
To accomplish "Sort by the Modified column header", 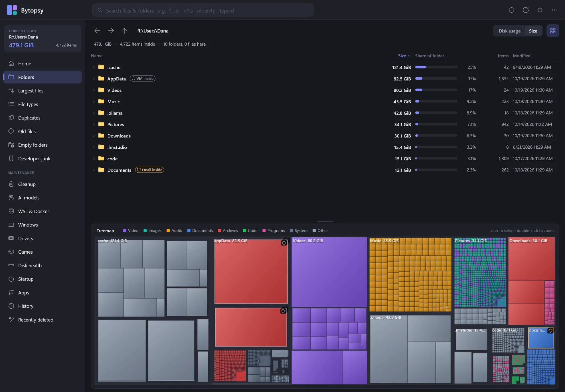I will click(x=521, y=56).
